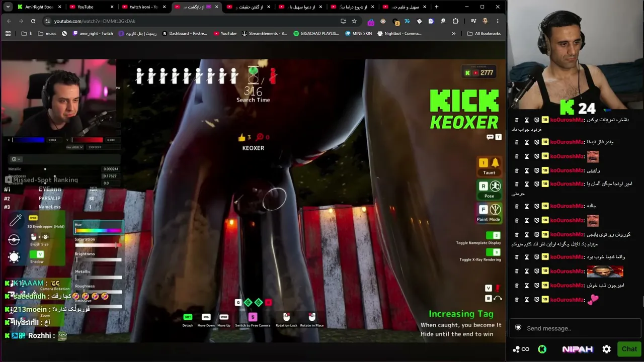This screenshot has height=362, width=644.
Task: Open the browser profile avatar
Action: (485, 21)
